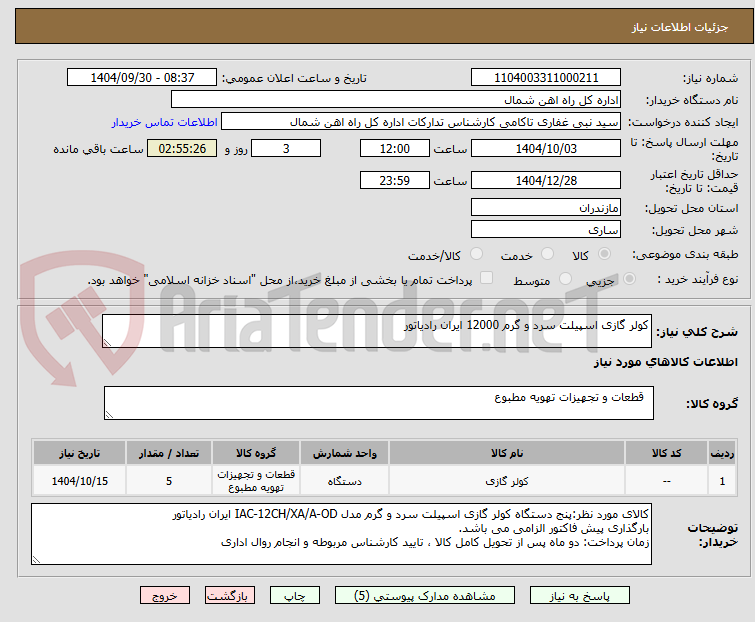Click the گروه کالا column header

point(256,453)
